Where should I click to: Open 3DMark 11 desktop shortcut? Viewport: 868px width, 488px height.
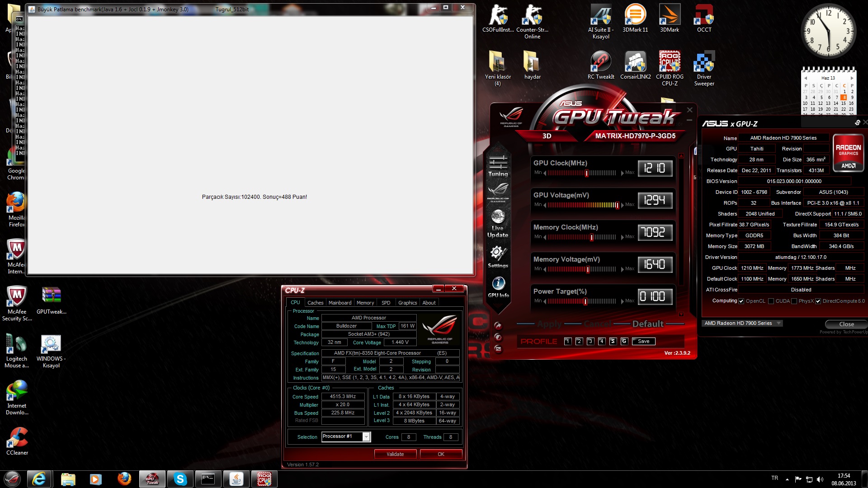[635, 19]
